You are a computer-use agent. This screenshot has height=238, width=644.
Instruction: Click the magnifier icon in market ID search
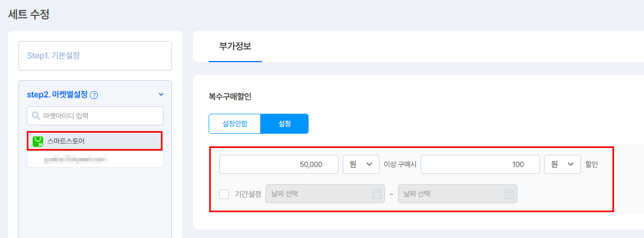36,116
